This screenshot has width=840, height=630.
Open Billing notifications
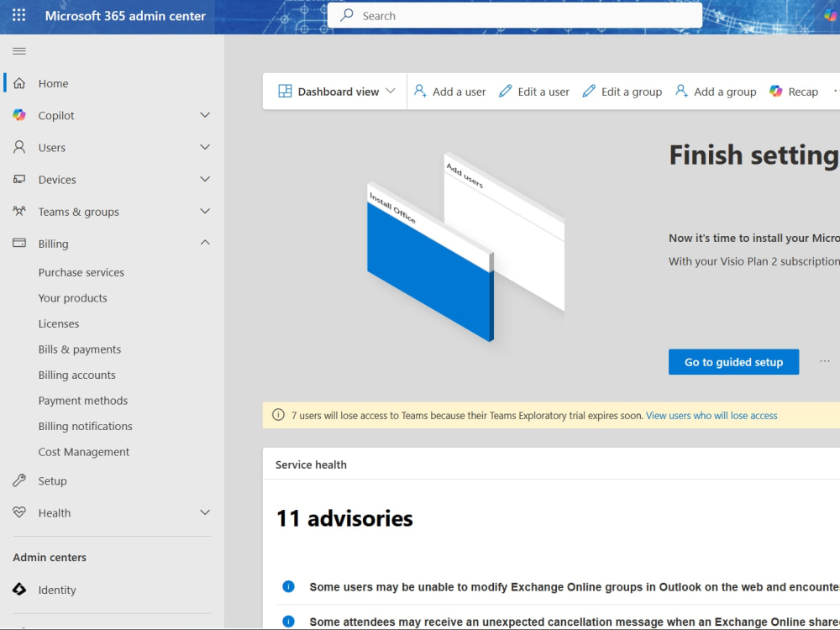(x=85, y=427)
